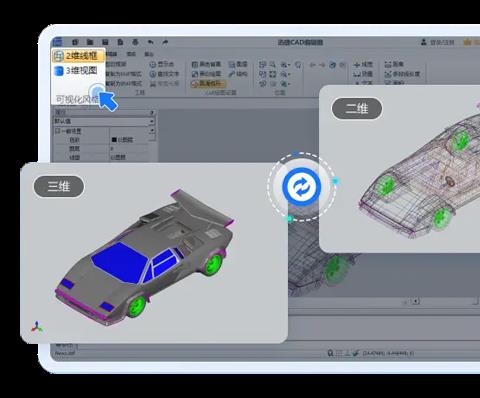This screenshot has width=480, height=398.
Task: Click the save disk icon in quick toolbar
Action: (105, 42)
